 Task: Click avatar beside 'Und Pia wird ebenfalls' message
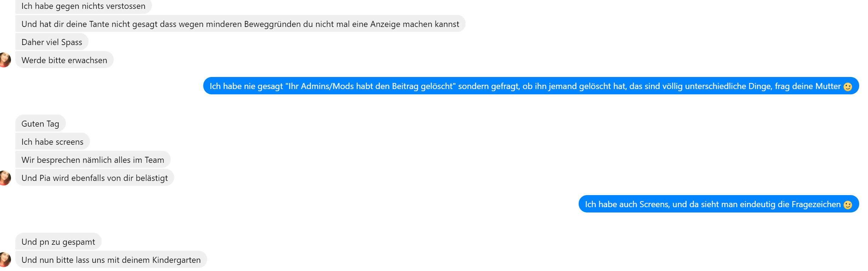5,178
